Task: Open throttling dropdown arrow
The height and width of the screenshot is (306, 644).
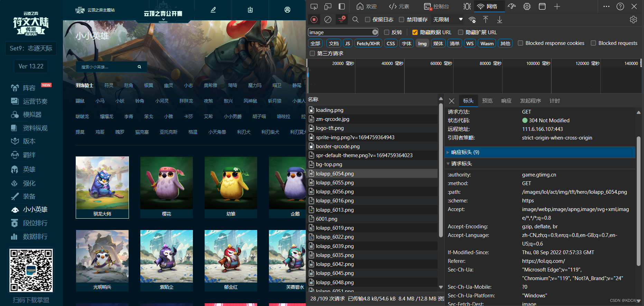Action: (460, 19)
